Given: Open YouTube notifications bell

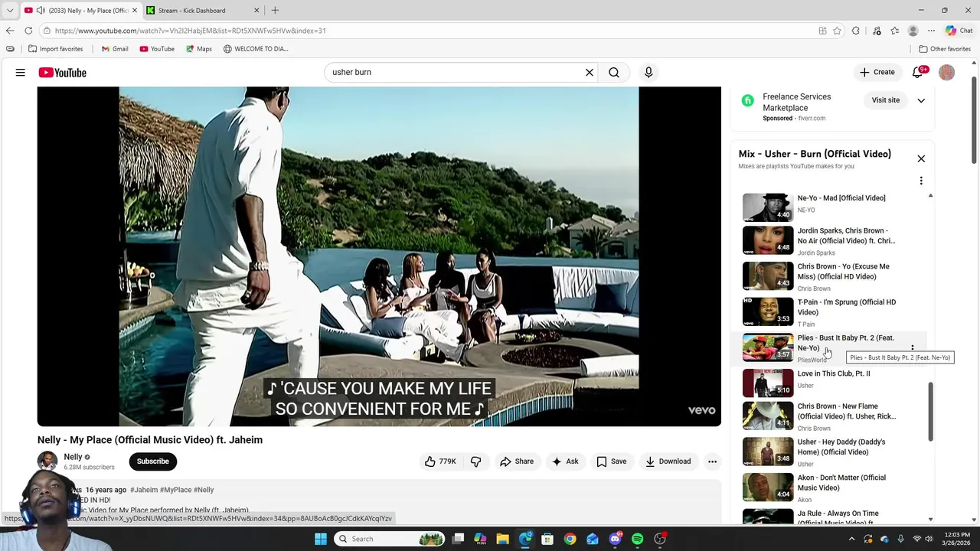Looking at the screenshot, I should pos(918,73).
